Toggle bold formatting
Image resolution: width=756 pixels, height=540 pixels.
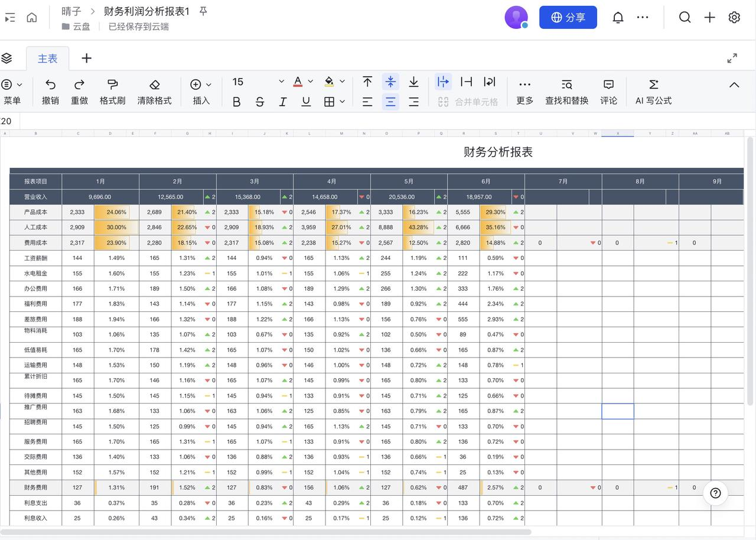point(237,102)
